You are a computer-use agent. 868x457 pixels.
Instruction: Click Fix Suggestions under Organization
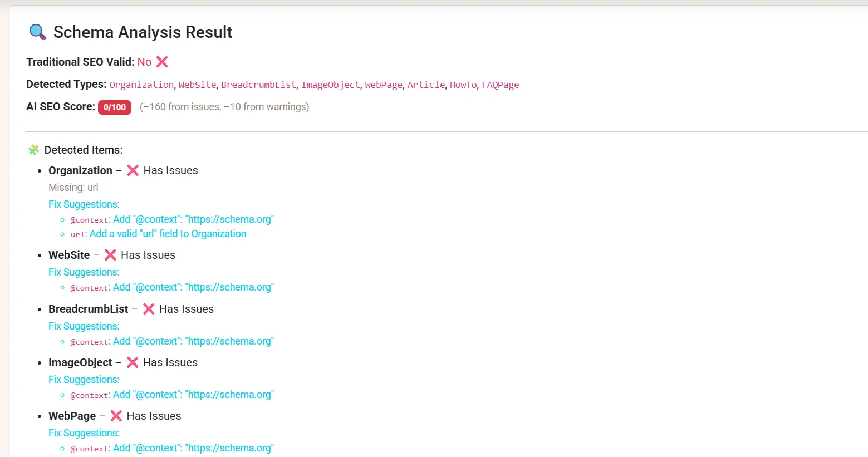tap(84, 204)
